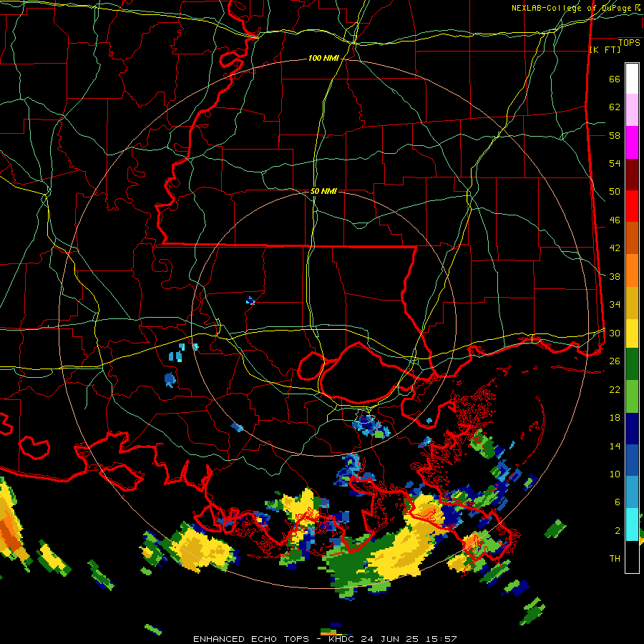Click the '34' legend value
The image size is (644, 644).
point(615,304)
